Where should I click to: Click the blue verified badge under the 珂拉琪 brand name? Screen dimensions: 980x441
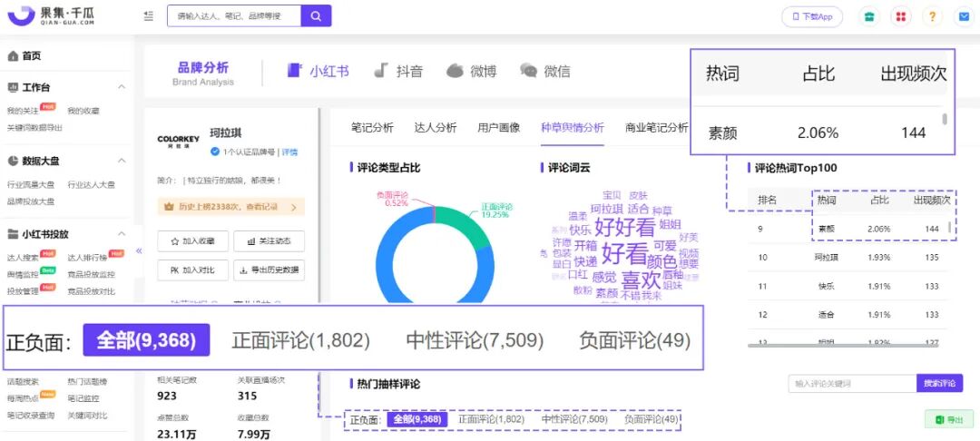coord(215,152)
